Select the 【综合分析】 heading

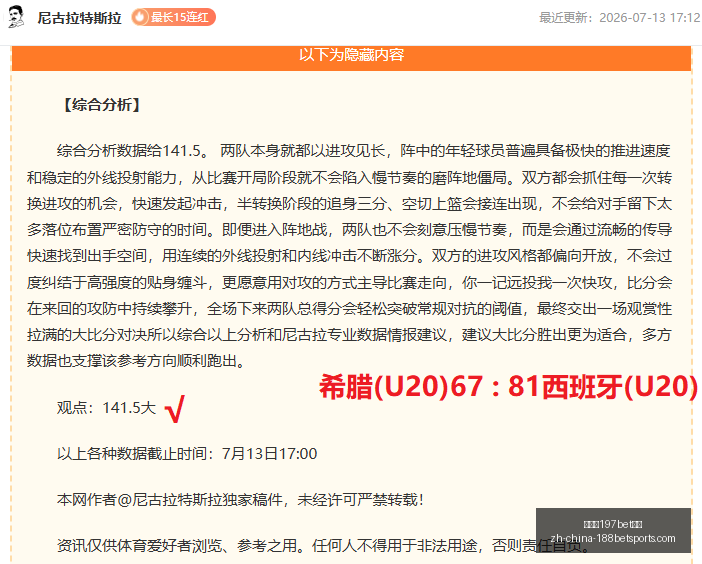102,105
